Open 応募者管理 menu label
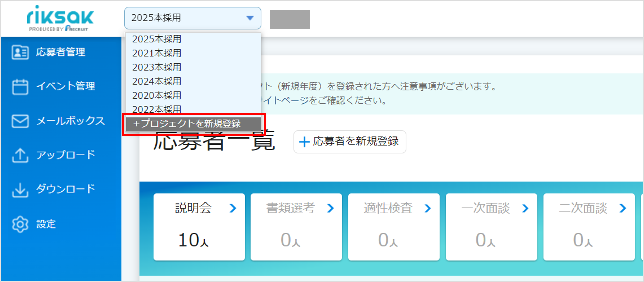 coord(61,52)
